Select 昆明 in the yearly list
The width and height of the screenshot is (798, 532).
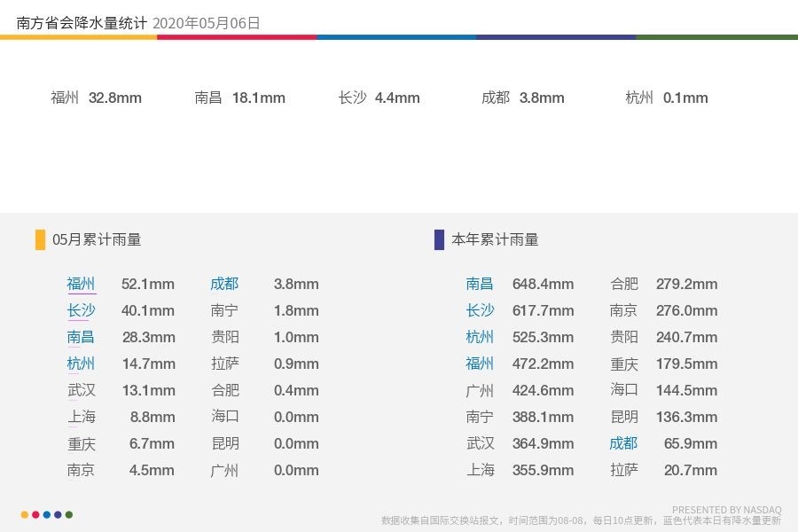click(x=624, y=417)
